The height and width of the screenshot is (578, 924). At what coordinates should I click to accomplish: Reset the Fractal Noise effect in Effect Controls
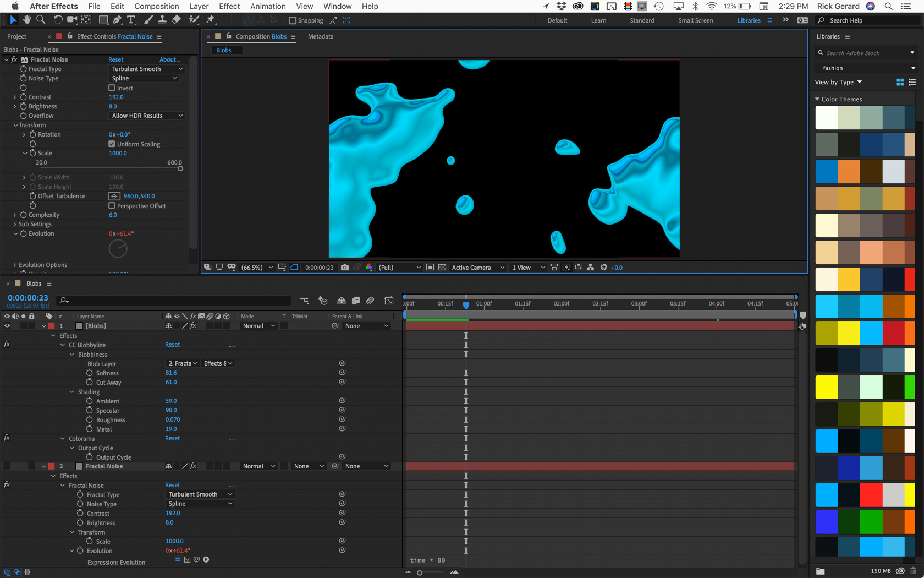tap(116, 59)
